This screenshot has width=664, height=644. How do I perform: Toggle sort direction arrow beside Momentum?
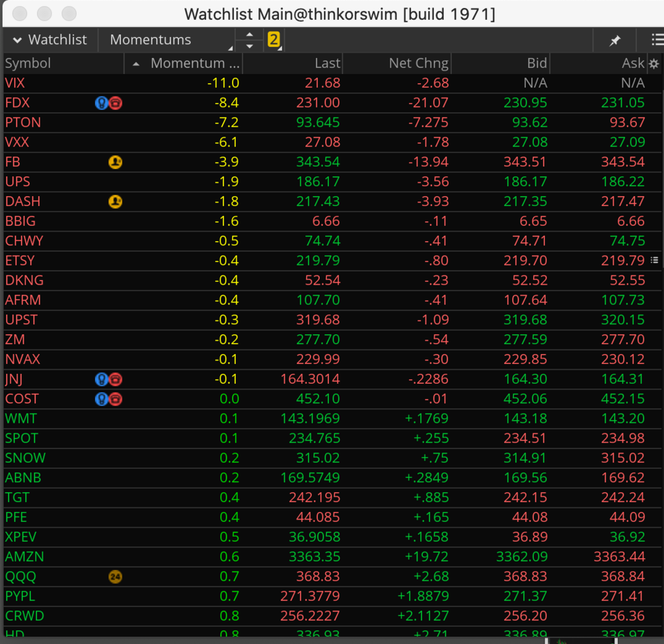[136, 64]
